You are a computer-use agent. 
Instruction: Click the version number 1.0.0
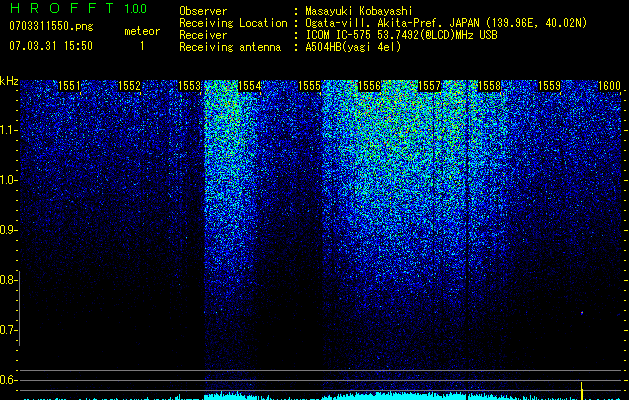135,8
